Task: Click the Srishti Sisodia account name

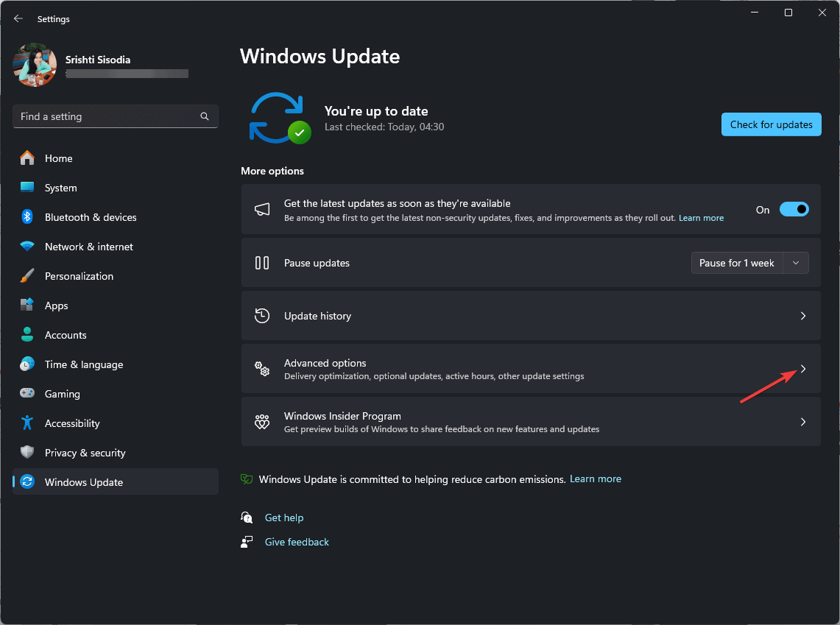Action: [x=98, y=60]
